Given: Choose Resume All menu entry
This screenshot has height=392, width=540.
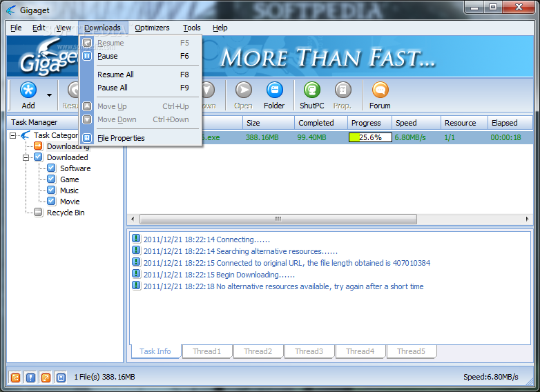Looking at the screenshot, I should [140, 75].
